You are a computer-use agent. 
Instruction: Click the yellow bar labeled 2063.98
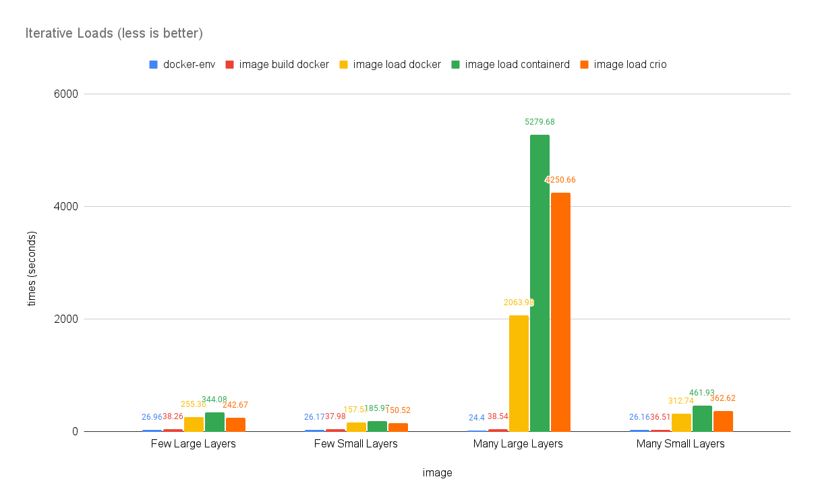point(519,373)
